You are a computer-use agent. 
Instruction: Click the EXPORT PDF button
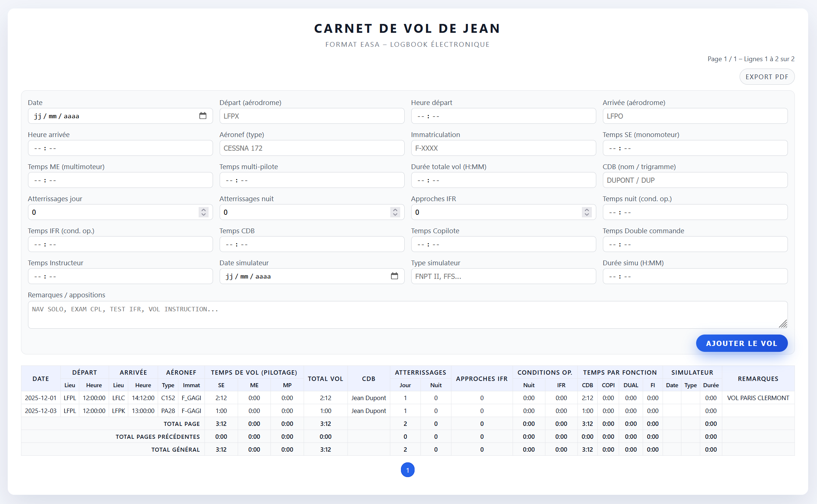(767, 77)
